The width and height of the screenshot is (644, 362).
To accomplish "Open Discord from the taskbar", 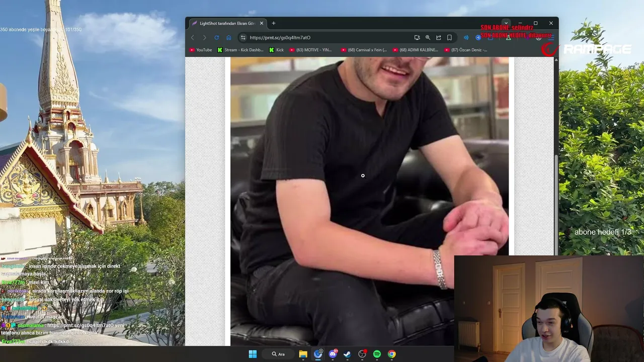I will [333, 354].
